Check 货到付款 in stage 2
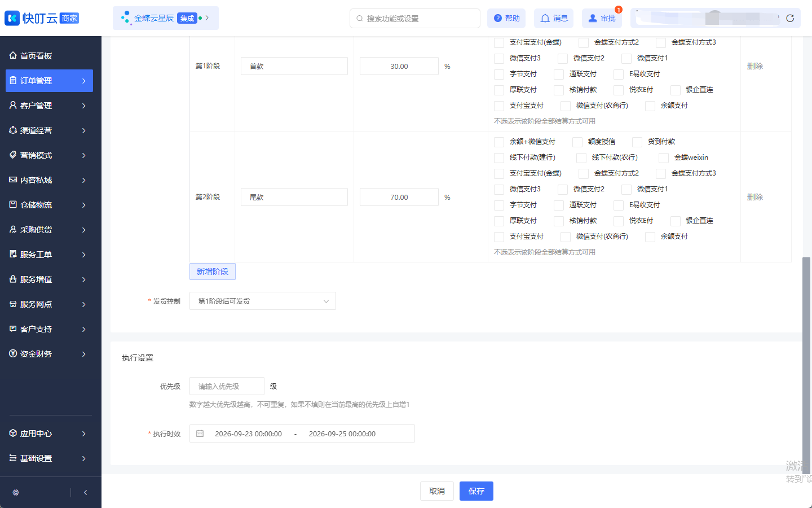The image size is (812, 508). [x=637, y=142]
